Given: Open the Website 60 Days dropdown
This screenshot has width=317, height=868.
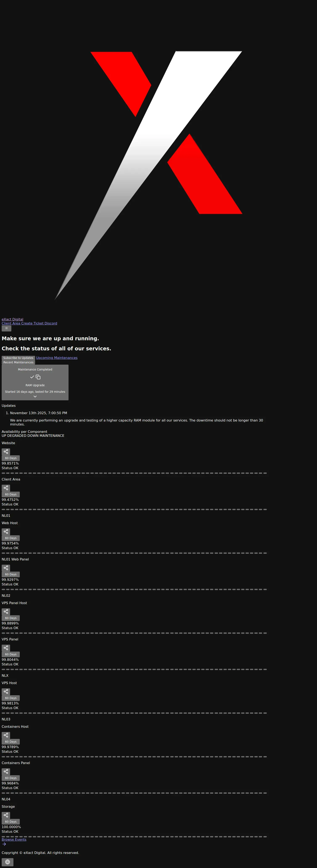Looking at the screenshot, I should pyautogui.click(x=11, y=458).
